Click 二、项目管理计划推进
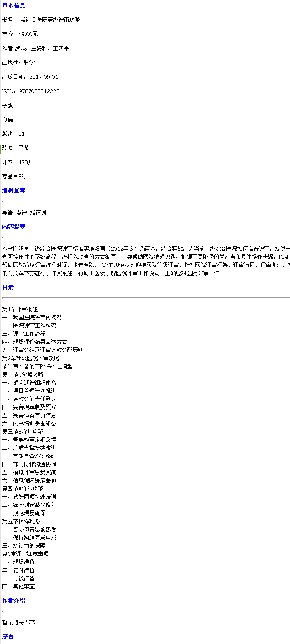 pos(29,391)
